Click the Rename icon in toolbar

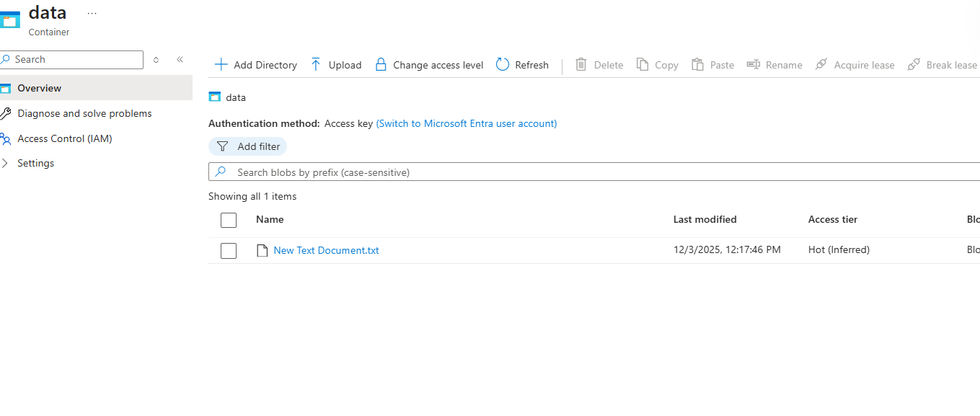click(754, 65)
